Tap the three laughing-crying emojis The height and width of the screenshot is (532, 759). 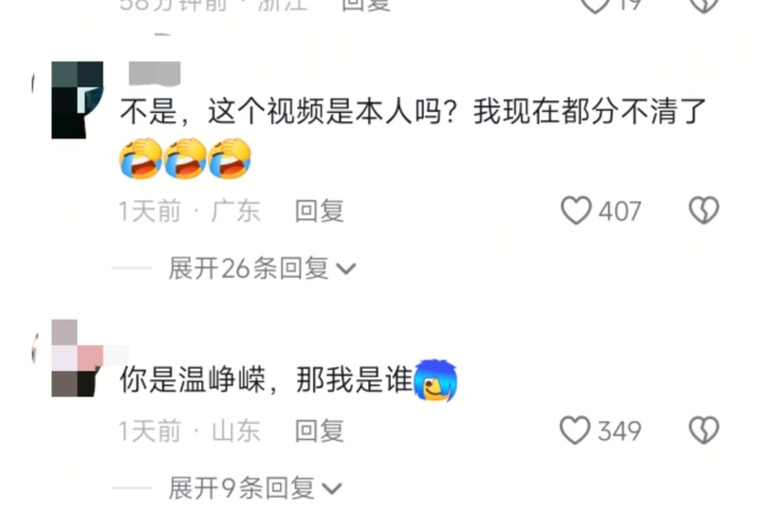click(185, 158)
